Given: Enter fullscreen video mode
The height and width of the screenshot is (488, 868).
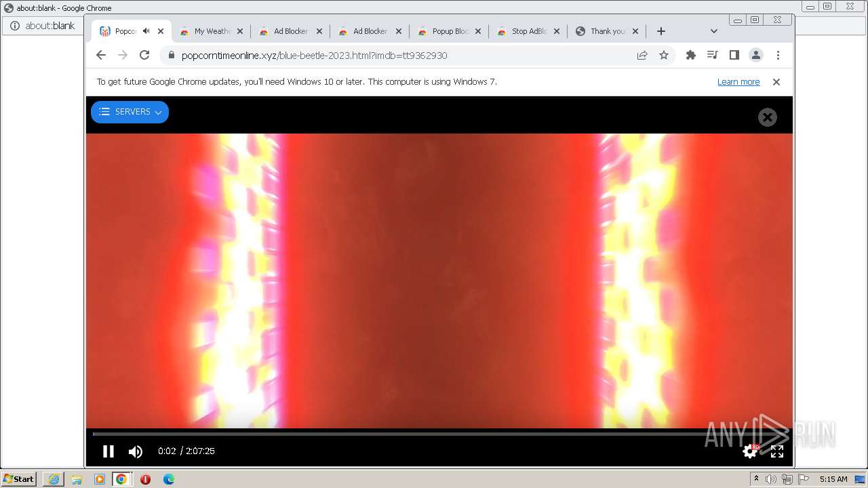Looking at the screenshot, I should point(777,451).
